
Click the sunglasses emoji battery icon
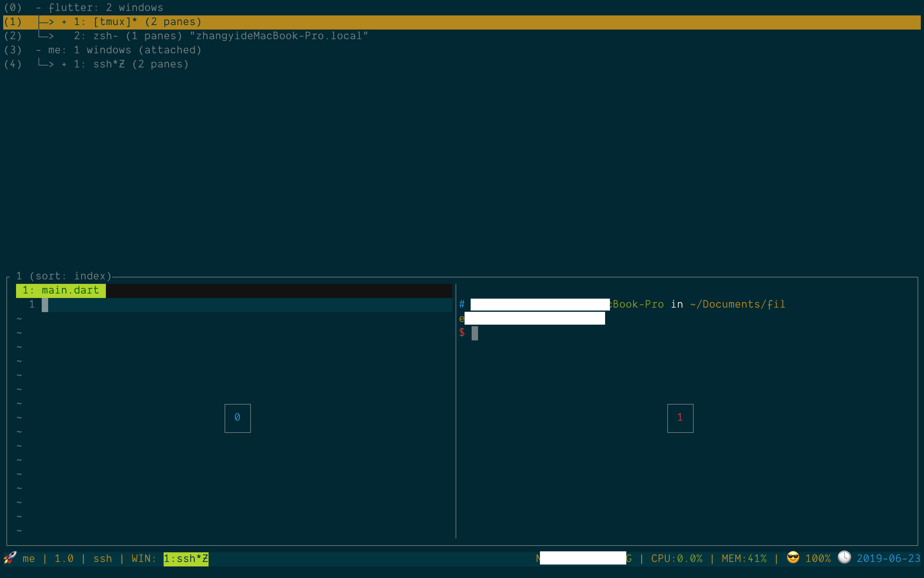click(x=793, y=557)
